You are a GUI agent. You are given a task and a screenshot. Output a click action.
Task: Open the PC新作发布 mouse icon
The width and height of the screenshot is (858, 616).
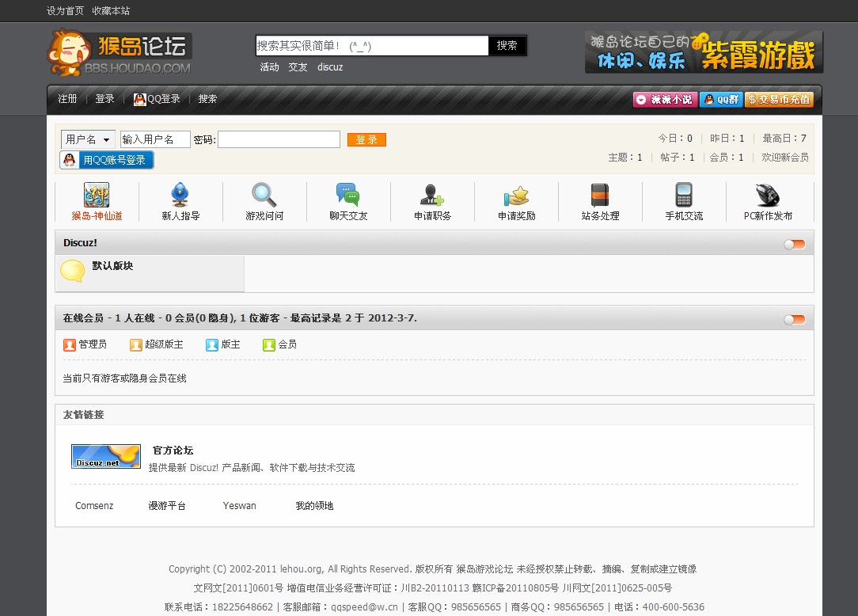pos(767,195)
